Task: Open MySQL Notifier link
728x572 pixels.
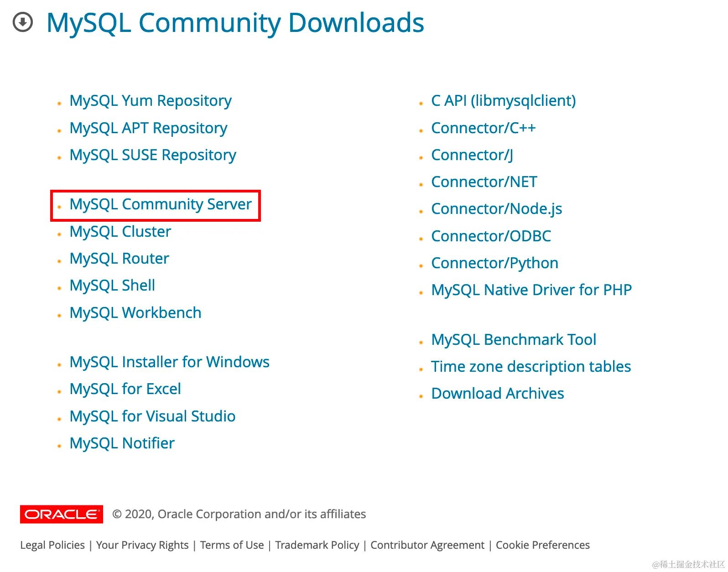Action: coord(122,443)
